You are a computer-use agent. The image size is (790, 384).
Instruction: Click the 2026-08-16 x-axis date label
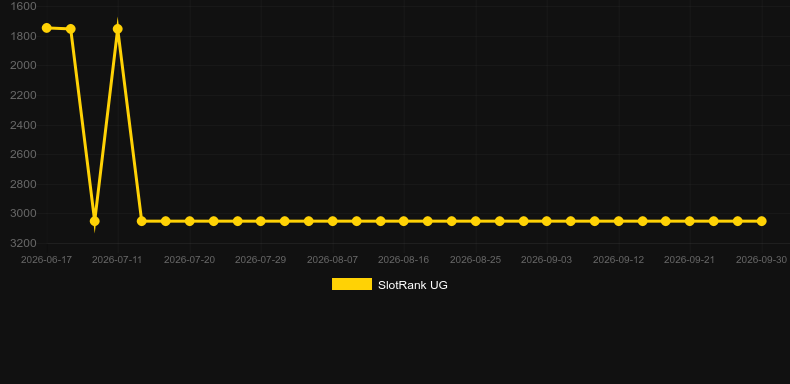[404, 260]
